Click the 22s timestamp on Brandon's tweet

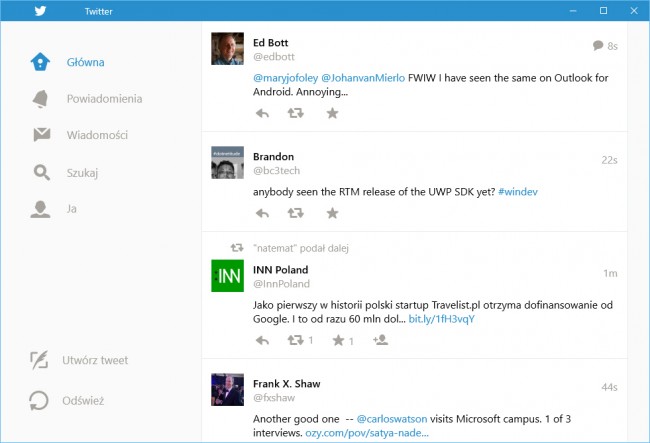pos(609,160)
